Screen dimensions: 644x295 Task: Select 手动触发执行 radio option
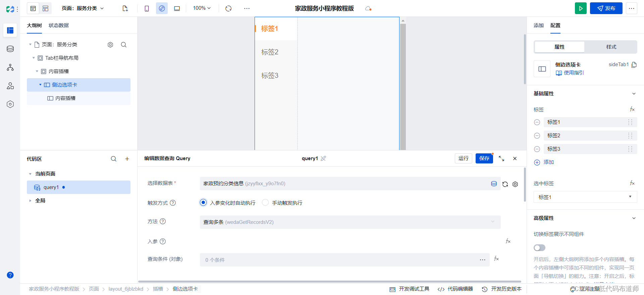pyautogui.click(x=265, y=202)
